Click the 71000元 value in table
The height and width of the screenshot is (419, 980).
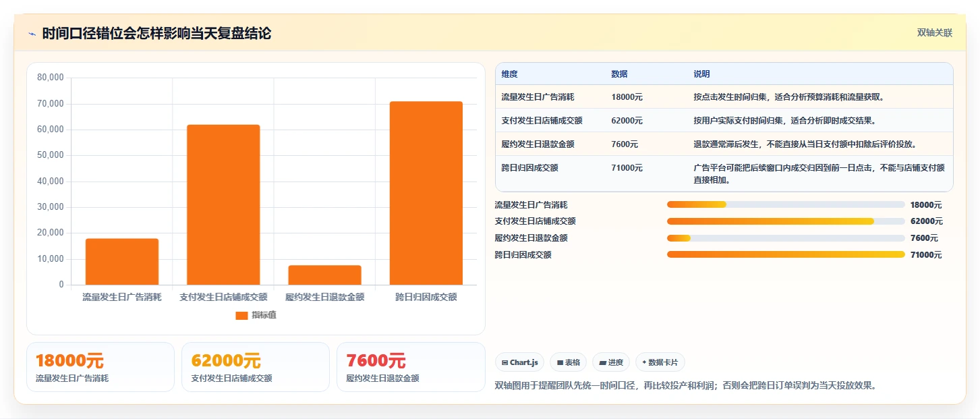[627, 168]
